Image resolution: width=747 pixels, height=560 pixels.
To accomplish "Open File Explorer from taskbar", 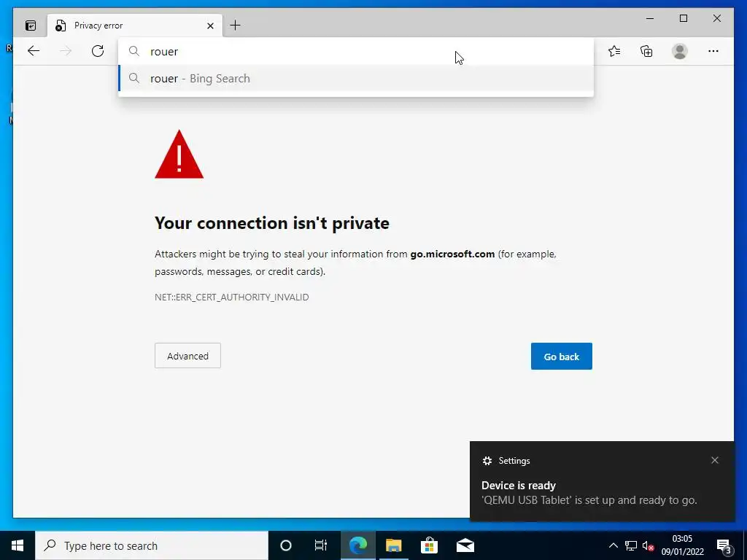I will 393,545.
